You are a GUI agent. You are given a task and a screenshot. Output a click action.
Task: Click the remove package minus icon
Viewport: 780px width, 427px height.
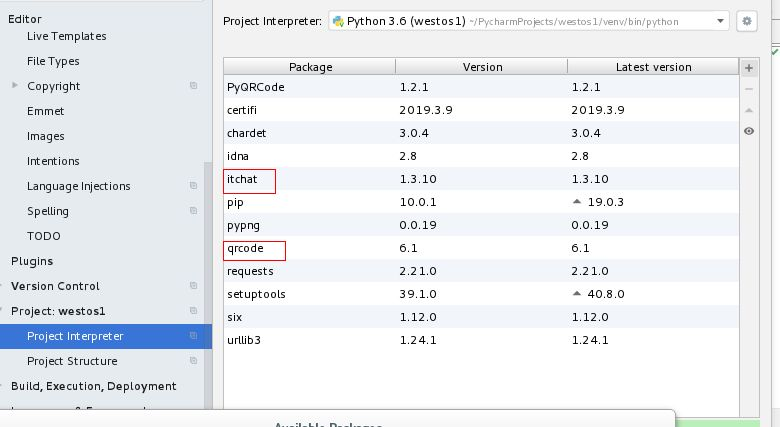749,89
